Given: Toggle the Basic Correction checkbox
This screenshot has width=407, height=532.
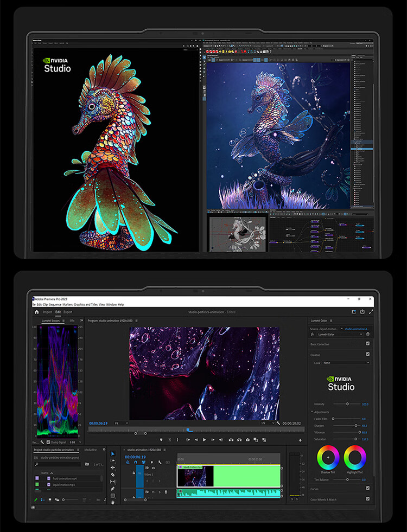Looking at the screenshot, I should [367, 344].
